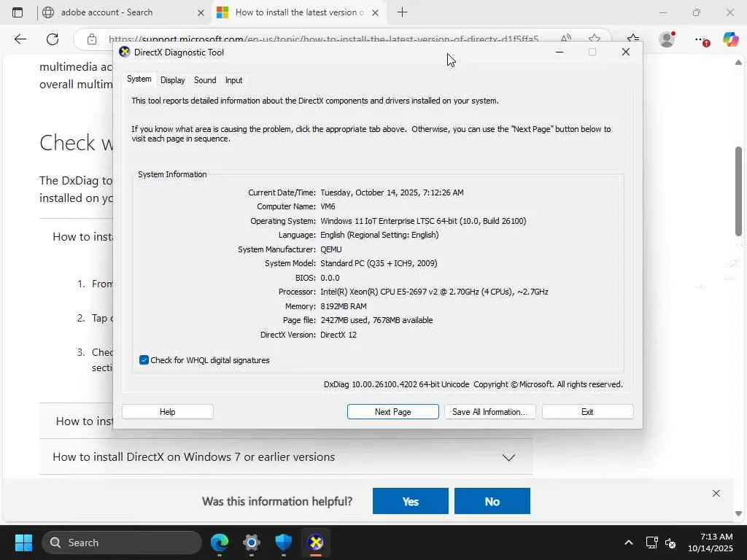Open Microsoft Edge from taskbar

coord(220,542)
